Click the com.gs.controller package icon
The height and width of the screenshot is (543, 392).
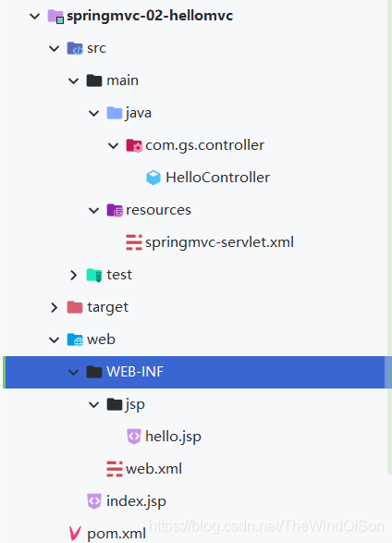point(134,145)
